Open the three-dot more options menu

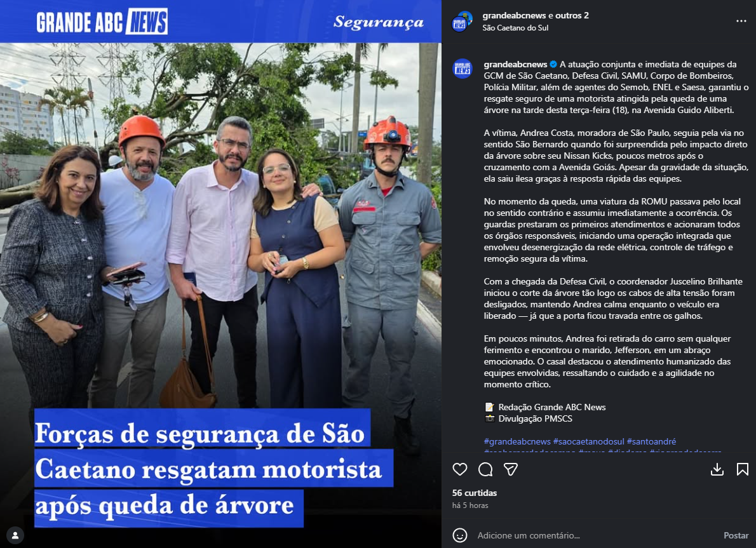[x=741, y=21]
